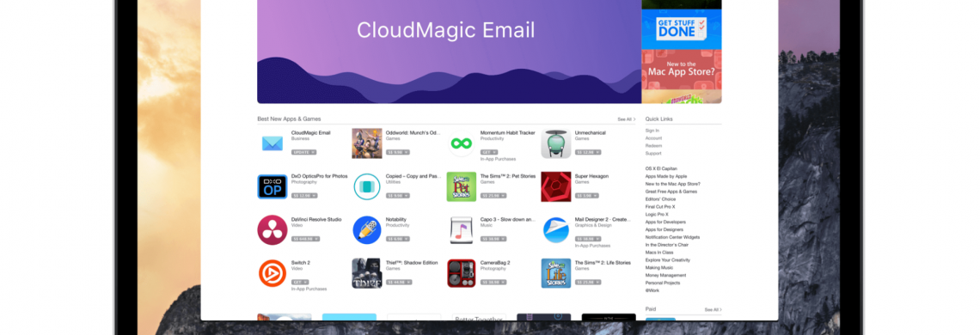Click the price button for Oddworld
The height and width of the screenshot is (335, 980).
(398, 153)
